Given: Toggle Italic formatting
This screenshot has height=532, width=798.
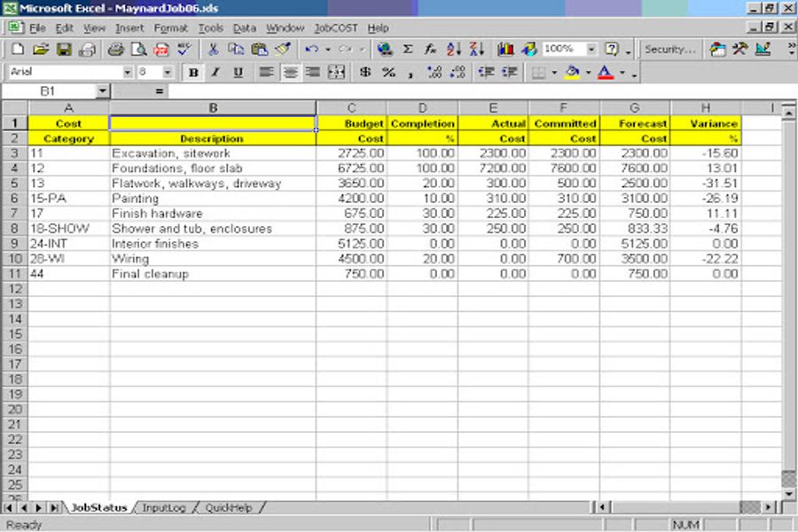Looking at the screenshot, I should (x=215, y=73).
